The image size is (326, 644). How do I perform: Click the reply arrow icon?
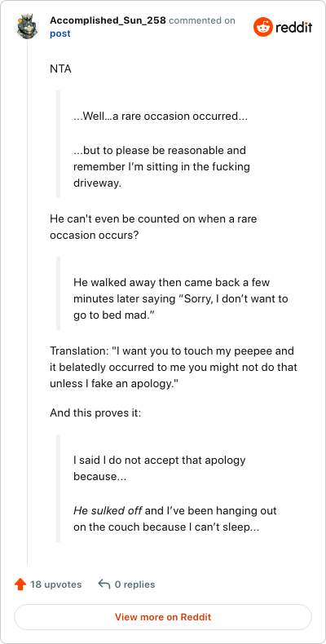click(x=104, y=584)
